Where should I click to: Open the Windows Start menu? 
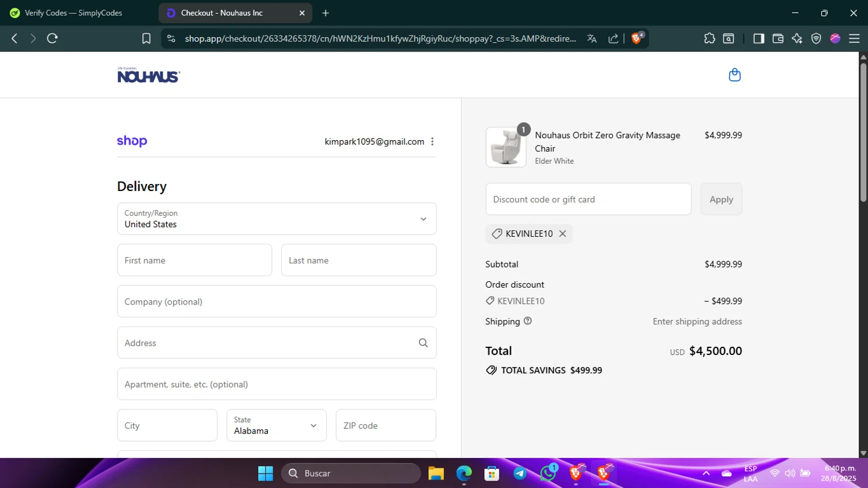266,474
